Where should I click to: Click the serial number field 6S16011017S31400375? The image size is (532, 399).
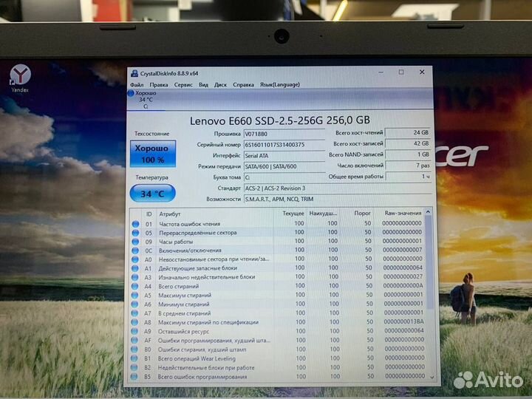pyautogui.click(x=284, y=145)
